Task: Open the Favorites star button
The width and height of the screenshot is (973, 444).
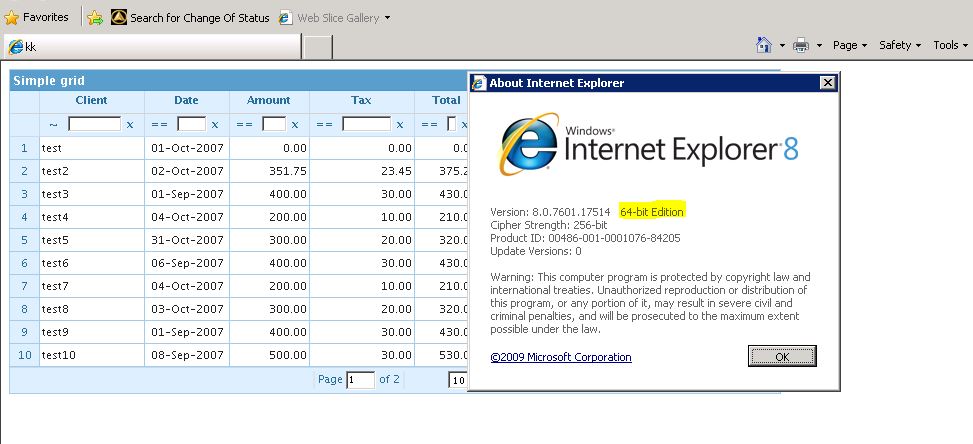Action: 36,17
